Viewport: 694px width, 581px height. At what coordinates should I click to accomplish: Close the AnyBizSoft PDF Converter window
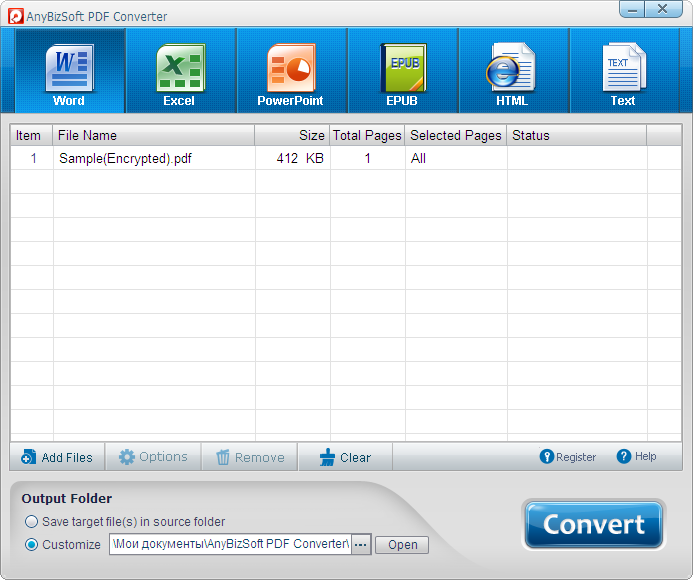pos(663,9)
